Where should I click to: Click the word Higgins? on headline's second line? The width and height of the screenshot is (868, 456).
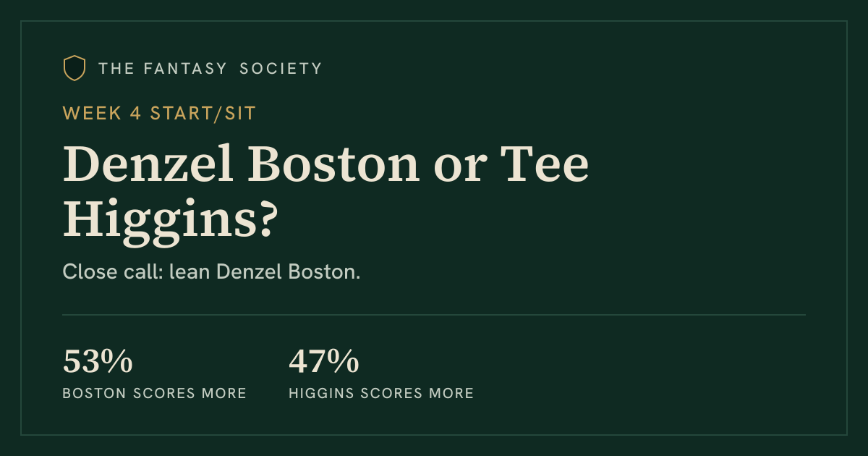pyautogui.click(x=171, y=221)
